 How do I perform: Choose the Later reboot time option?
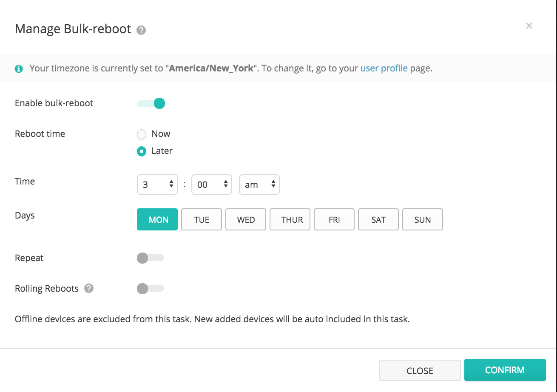pos(142,151)
